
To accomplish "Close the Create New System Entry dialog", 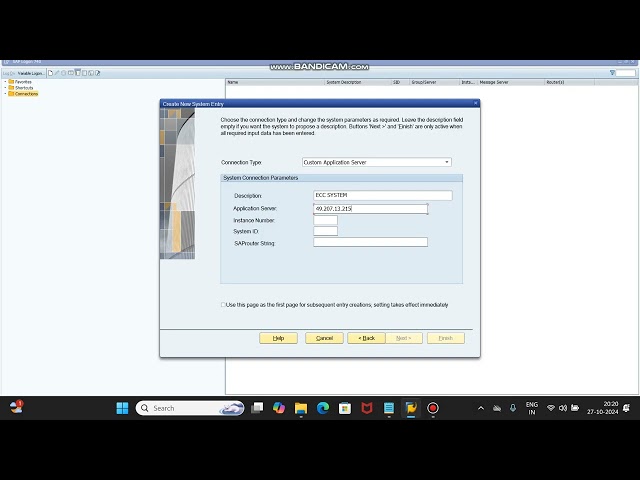I will pyautogui.click(x=475, y=103).
